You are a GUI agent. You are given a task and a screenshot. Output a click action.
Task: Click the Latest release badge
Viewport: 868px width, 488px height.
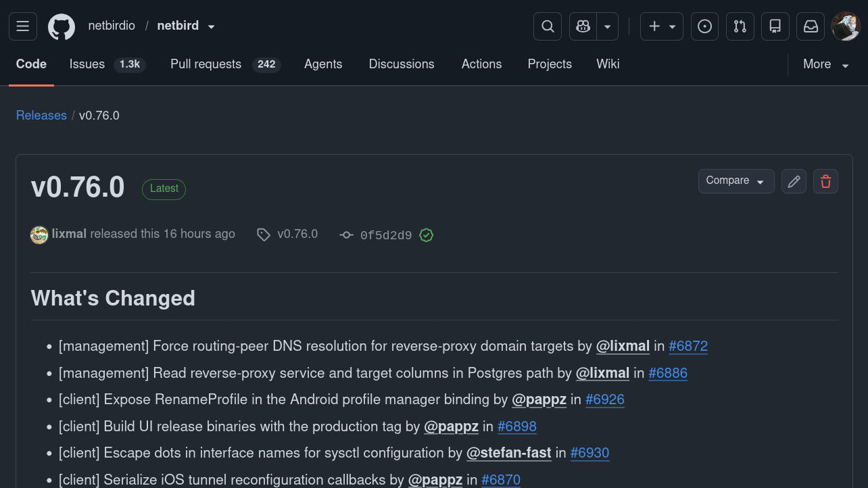coord(164,189)
